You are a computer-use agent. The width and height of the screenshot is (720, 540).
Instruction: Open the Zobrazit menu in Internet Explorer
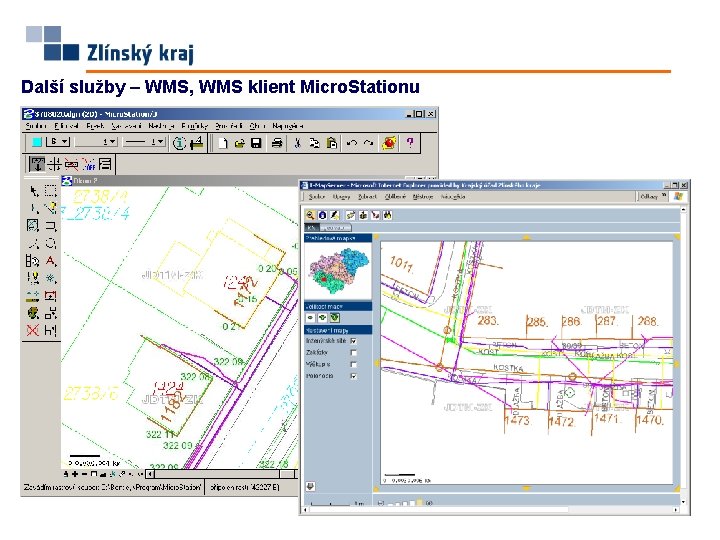click(x=367, y=197)
